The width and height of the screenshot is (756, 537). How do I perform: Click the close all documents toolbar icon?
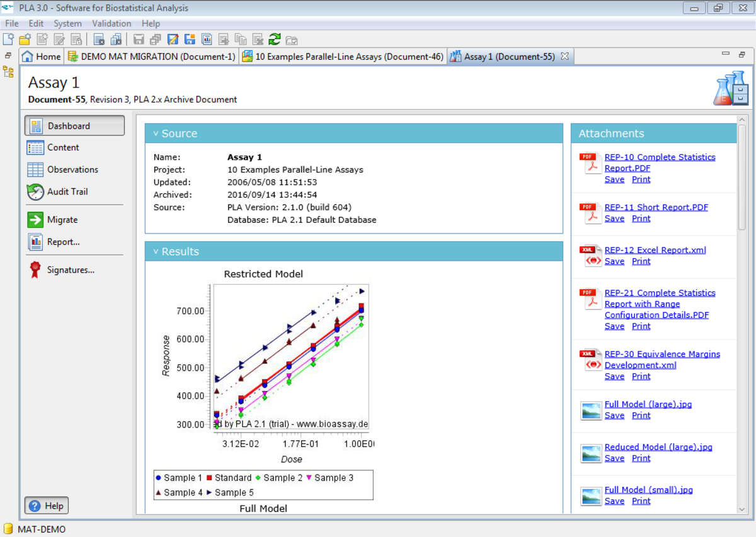(116, 39)
